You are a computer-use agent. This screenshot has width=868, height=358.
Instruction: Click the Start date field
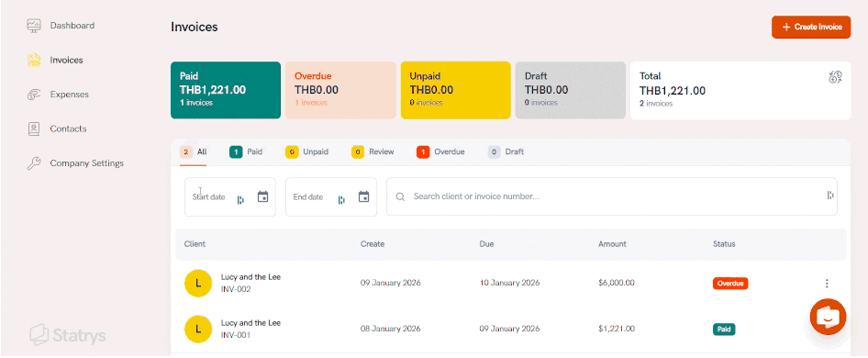[x=230, y=196]
